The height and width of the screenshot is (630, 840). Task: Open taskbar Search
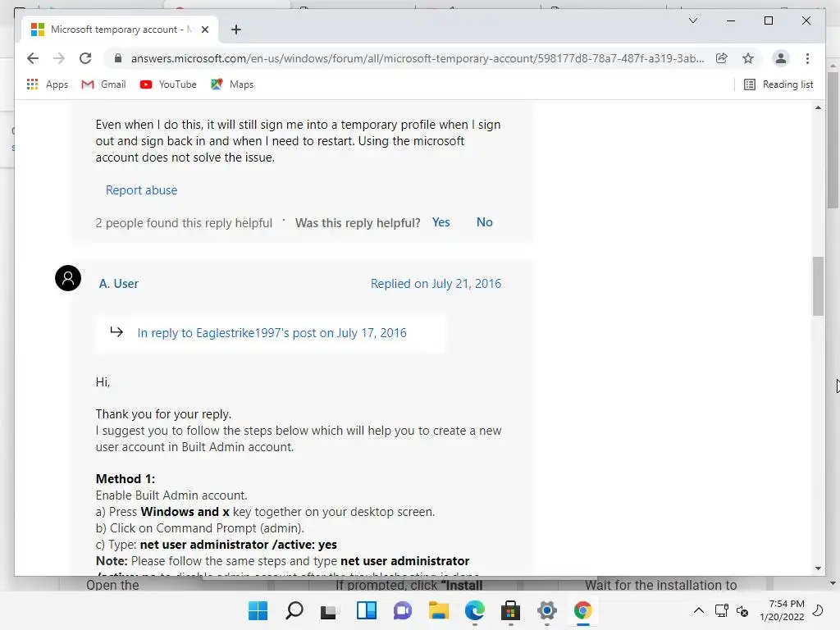tap(294, 610)
